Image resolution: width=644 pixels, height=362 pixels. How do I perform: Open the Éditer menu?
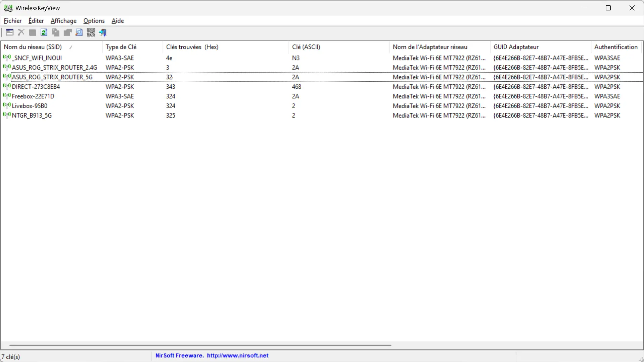[36, 21]
